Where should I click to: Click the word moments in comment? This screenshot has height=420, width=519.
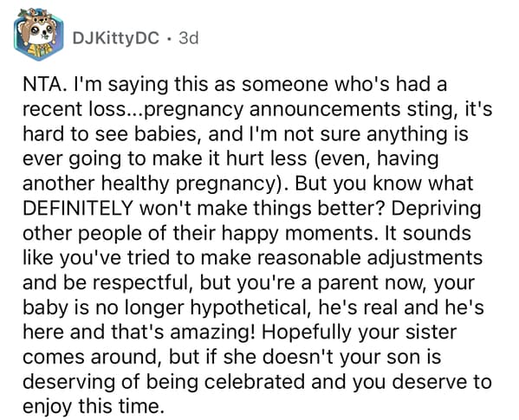[x=330, y=234]
